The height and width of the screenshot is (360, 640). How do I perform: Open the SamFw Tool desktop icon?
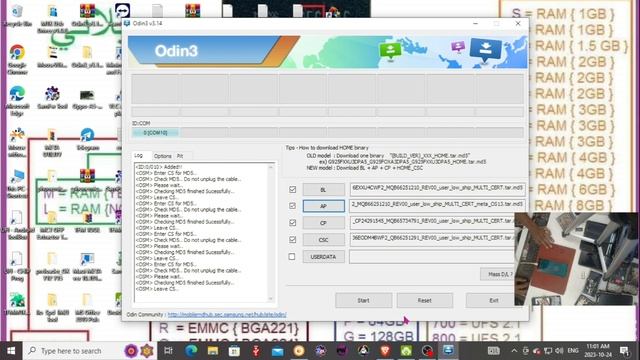[x=52, y=98]
